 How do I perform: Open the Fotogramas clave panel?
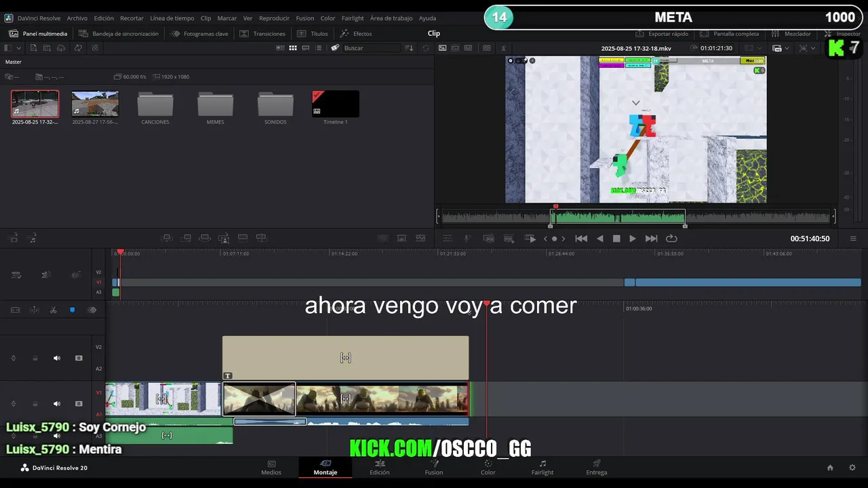(x=199, y=33)
